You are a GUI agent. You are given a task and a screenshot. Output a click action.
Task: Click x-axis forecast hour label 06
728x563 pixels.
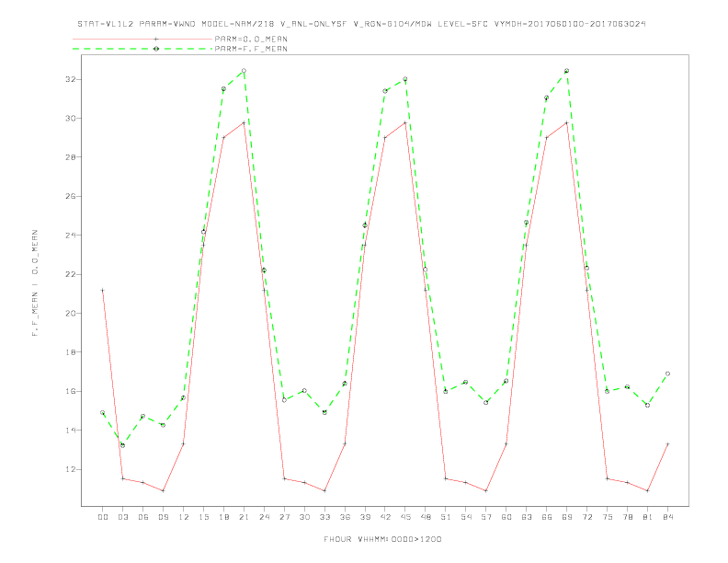(x=143, y=517)
